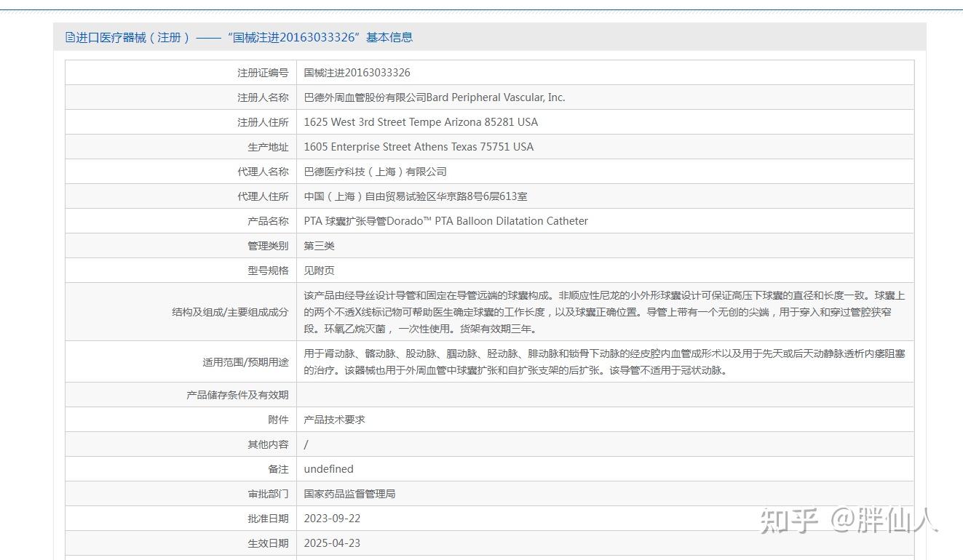Click product name Dorado PTA Balloon Dilatation Catheter
The height and width of the screenshot is (560, 963).
pyautogui.click(x=487, y=221)
